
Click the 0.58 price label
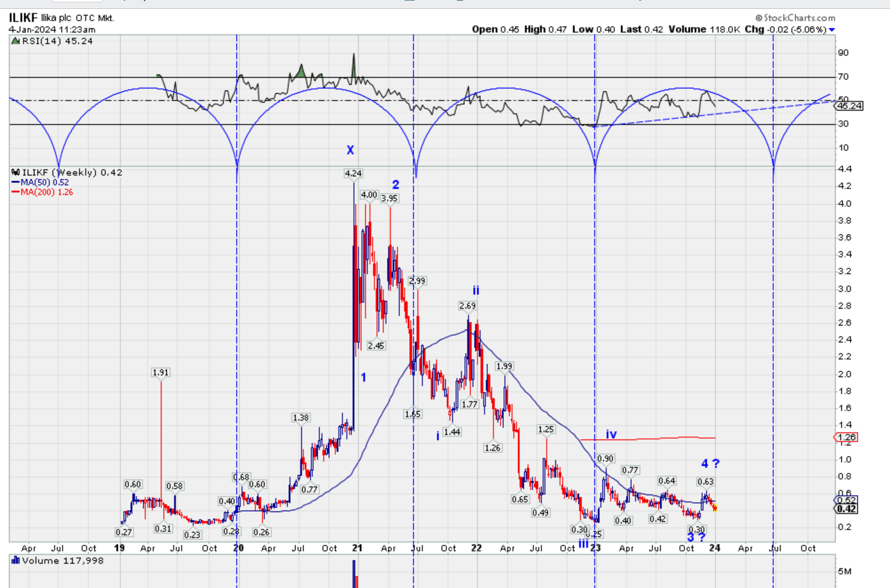175,486
